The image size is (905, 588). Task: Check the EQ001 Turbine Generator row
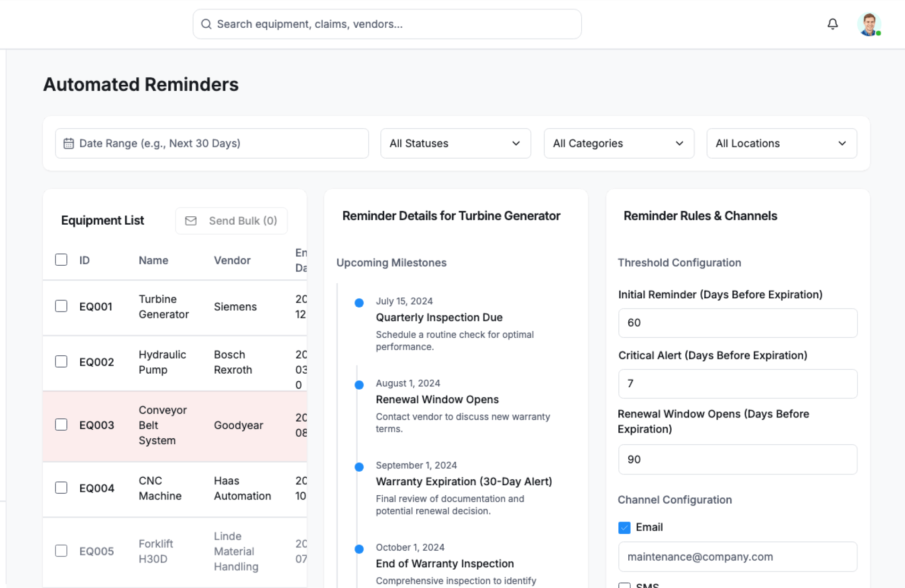pyautogui.click(x=61, y=306)
